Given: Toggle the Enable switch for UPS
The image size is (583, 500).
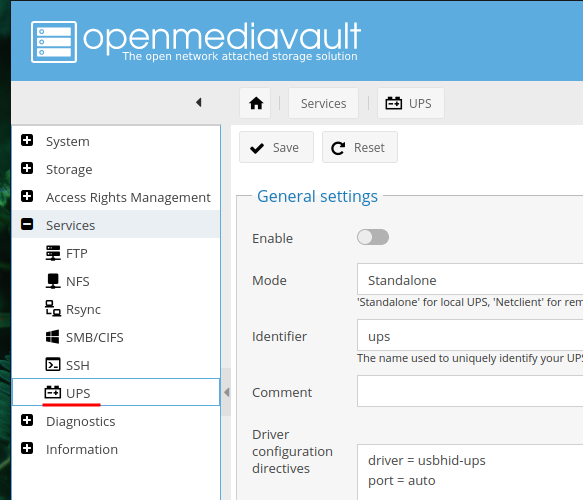Looking at the screenshot, I should tap(373, 237).
